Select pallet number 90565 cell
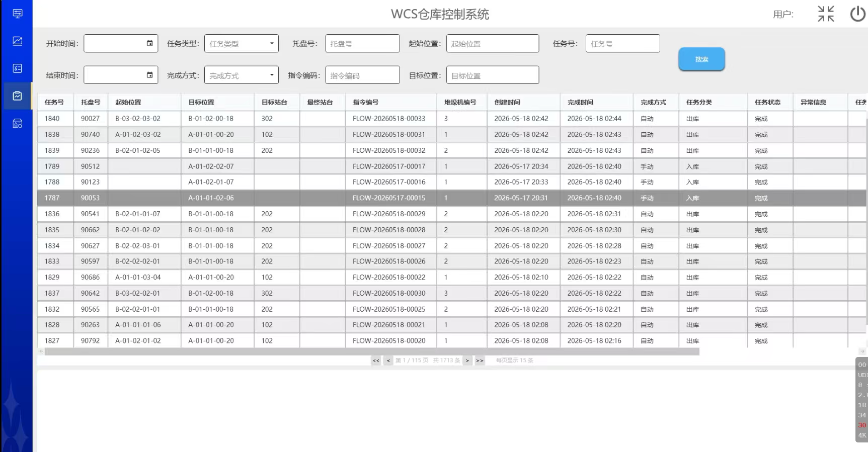Viewport: 868px width, 452px height. pyautogui.click(x=91, y=309)
